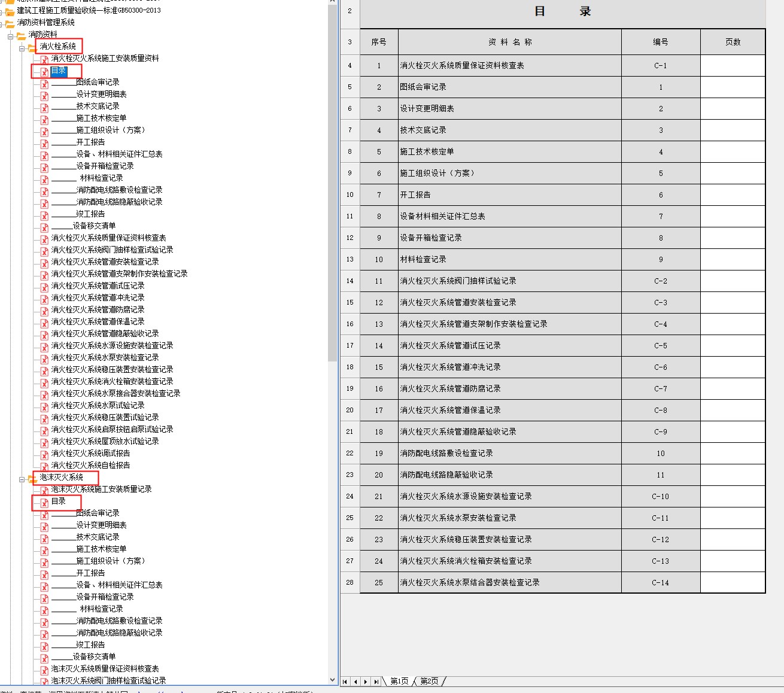
Task: Click empty 页数 cell for 图纸会审记录 row
Action: click(x=733, y=87)
